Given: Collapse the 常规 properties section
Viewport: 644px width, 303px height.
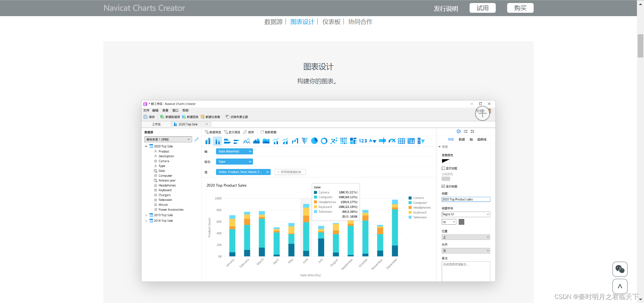Looking at the screenshot, I should coord(440,147).
